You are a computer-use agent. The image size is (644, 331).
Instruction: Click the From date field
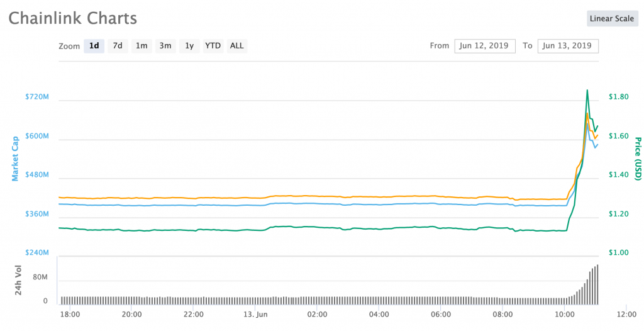click(484, 45)
